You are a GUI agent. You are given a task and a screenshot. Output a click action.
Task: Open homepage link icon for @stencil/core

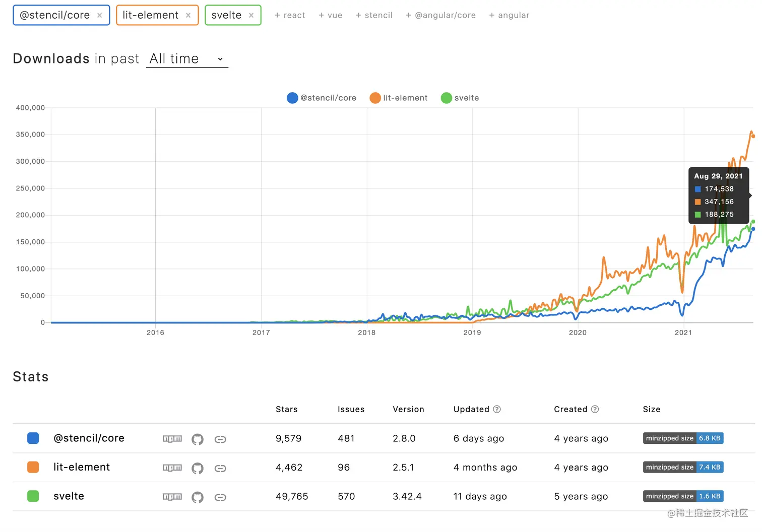(x=220, y=439)
